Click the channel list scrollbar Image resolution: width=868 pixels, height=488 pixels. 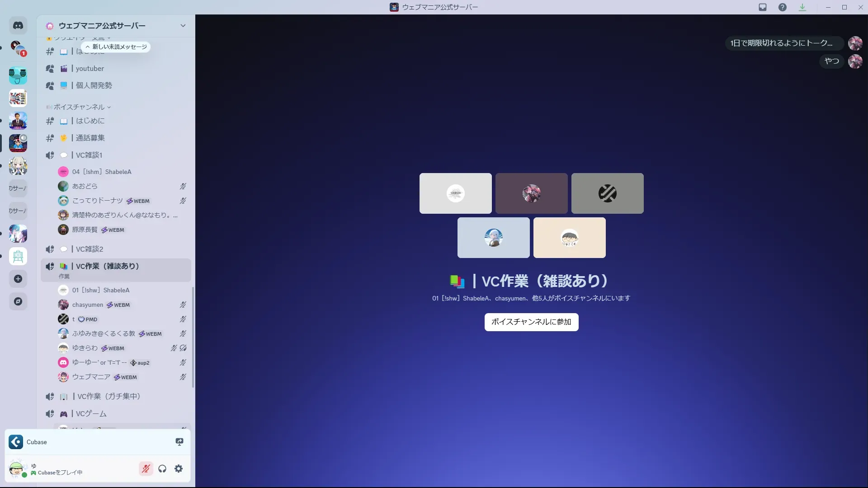click(x=193, y=337)
